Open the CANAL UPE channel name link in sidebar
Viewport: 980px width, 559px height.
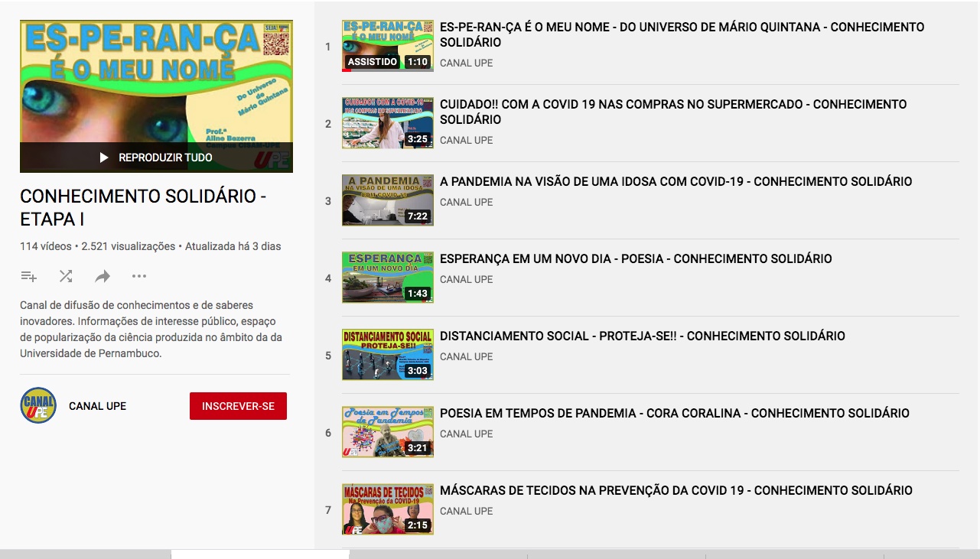(x=97, y=406)
